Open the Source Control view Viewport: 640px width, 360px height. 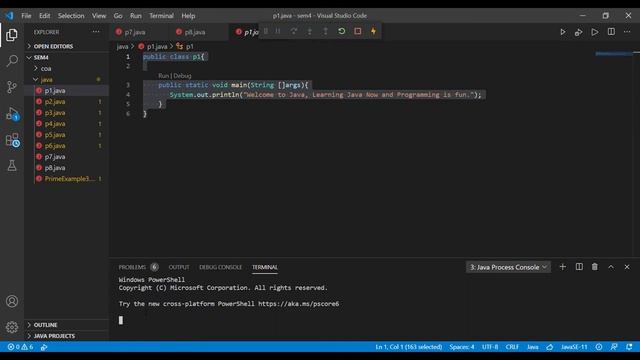[12, 87]
